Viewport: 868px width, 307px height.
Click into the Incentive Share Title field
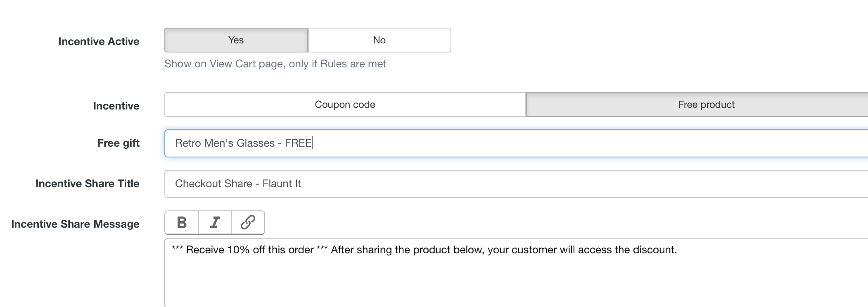516,184
